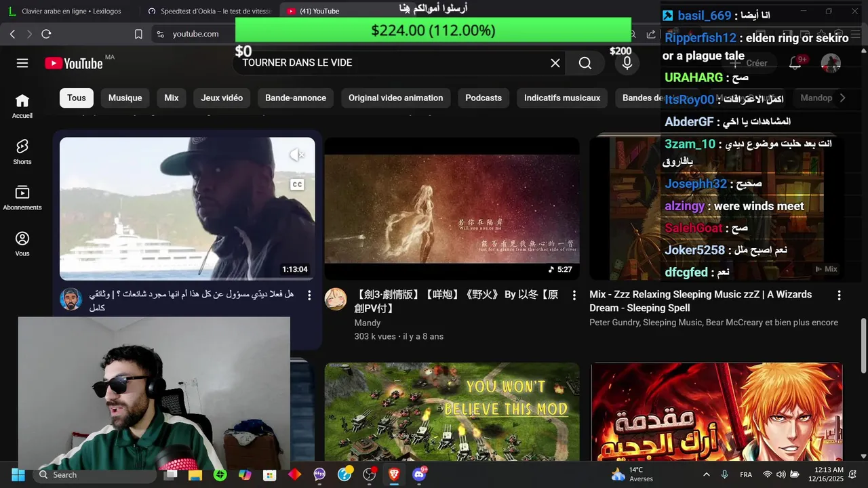
Task: Select the Podcasts filter chip
Action: tap(484, 98)
